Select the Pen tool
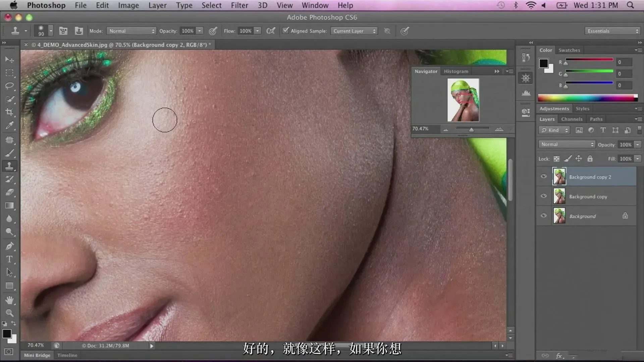644x362 pixels. pyautogui.click(x=9, y=246)
